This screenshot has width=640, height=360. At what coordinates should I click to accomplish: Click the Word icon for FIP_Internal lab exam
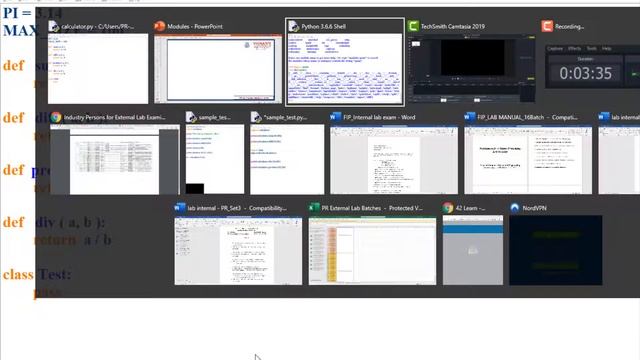point(336,118)
